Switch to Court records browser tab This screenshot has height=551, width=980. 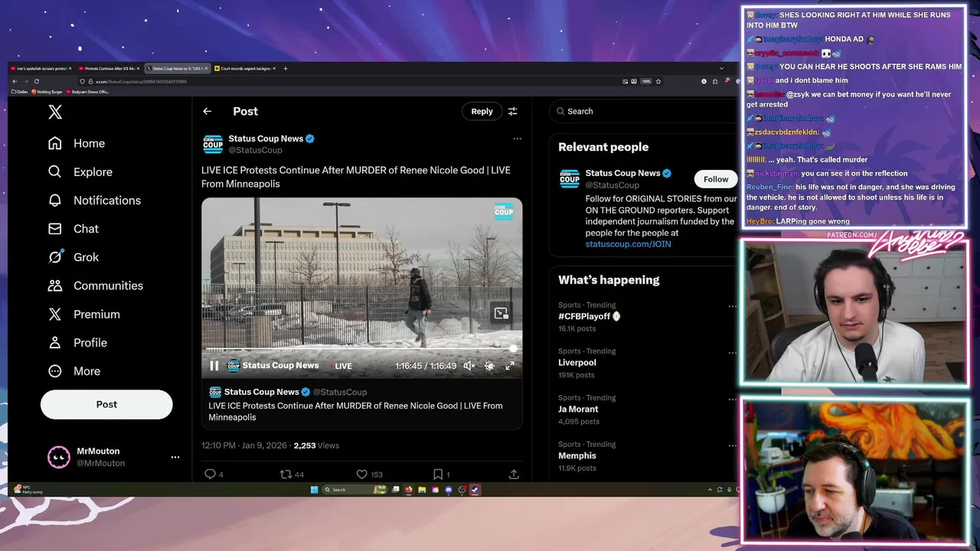click(246, 69)
